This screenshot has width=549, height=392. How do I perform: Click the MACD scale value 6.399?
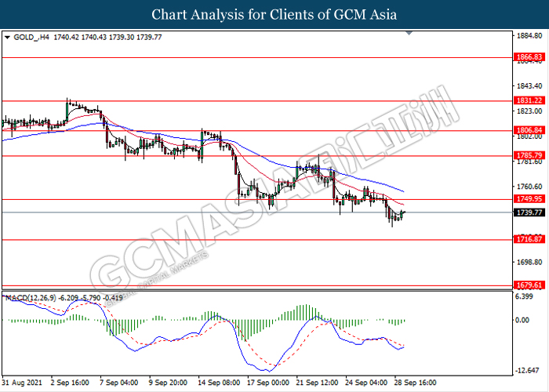point(525,296)
